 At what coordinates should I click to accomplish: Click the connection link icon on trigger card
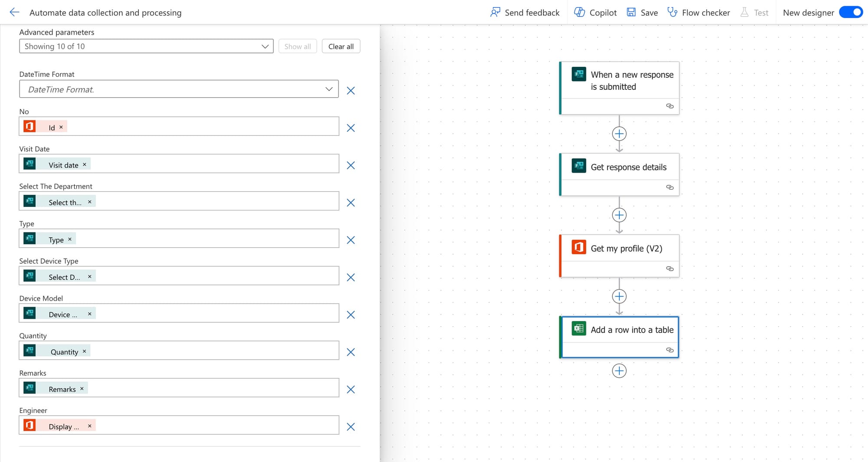tap(670, 106)
